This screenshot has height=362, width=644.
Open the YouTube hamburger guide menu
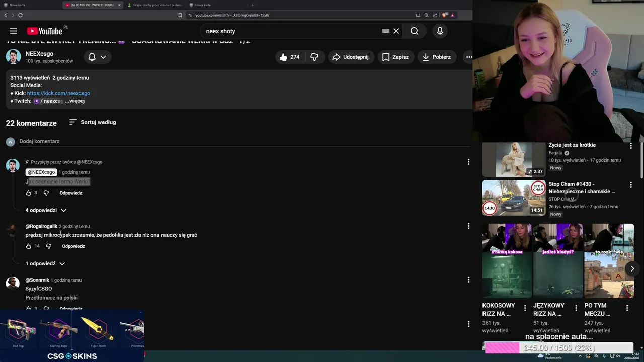tap(14, 31)
